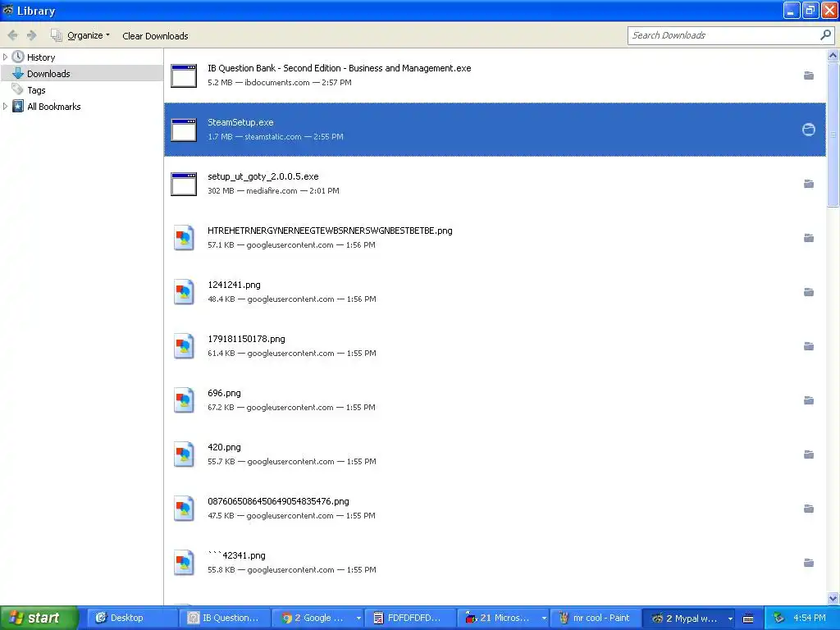
Task: Open containing folder for setup_ut_goty_2.0.0.5.exe
Action: 808,184
